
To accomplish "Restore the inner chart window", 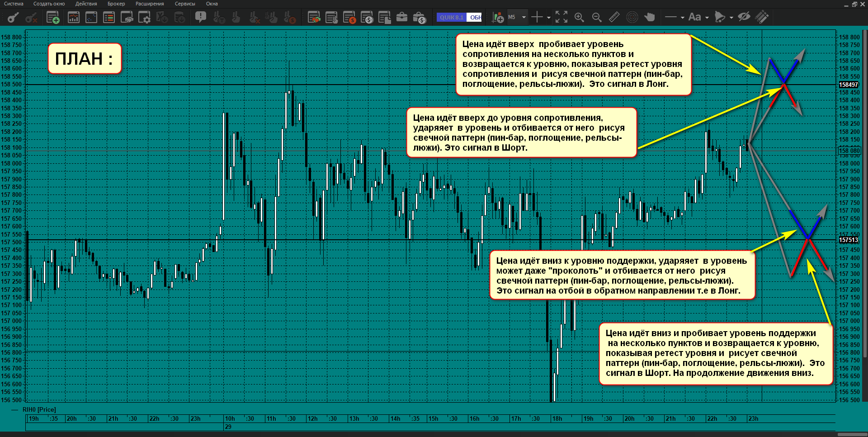I will tap(854, 4).
